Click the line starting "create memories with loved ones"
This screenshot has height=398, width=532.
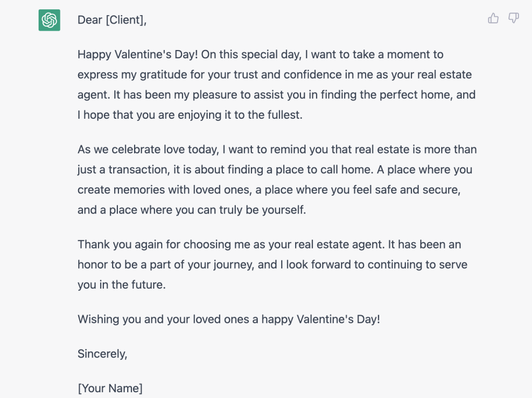269,190
